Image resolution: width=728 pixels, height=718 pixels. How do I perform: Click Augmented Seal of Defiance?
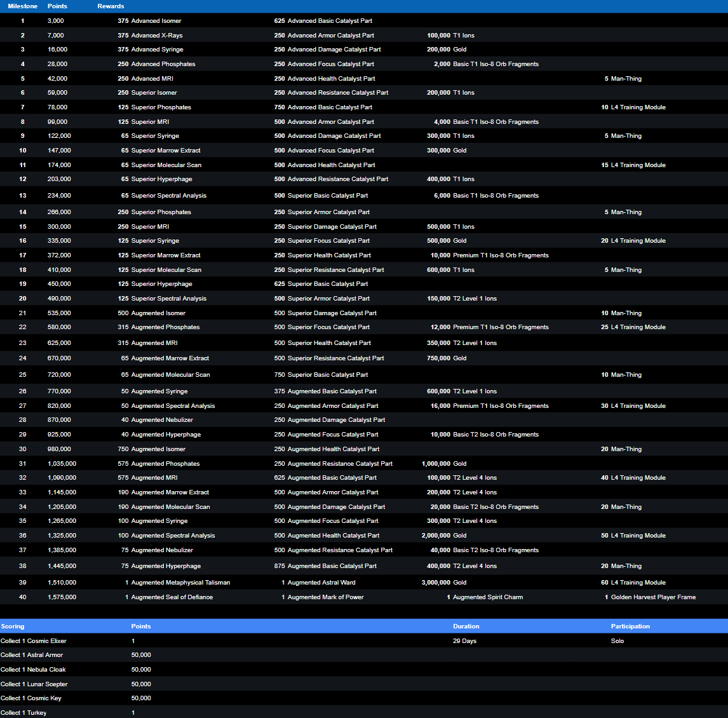172,597
